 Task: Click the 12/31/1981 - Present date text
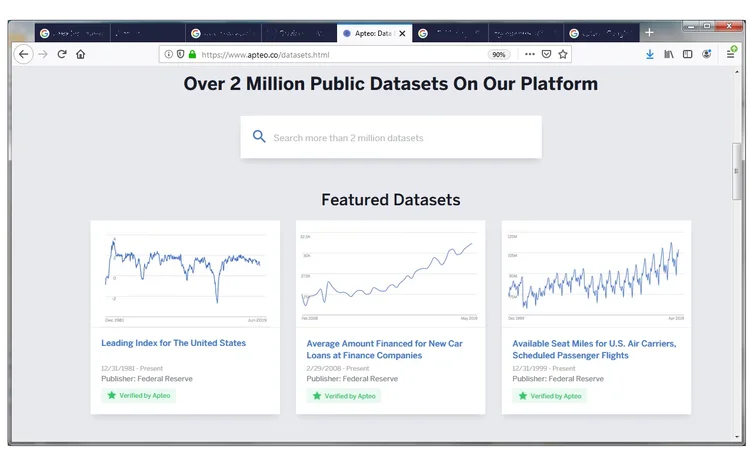point(132,368)
